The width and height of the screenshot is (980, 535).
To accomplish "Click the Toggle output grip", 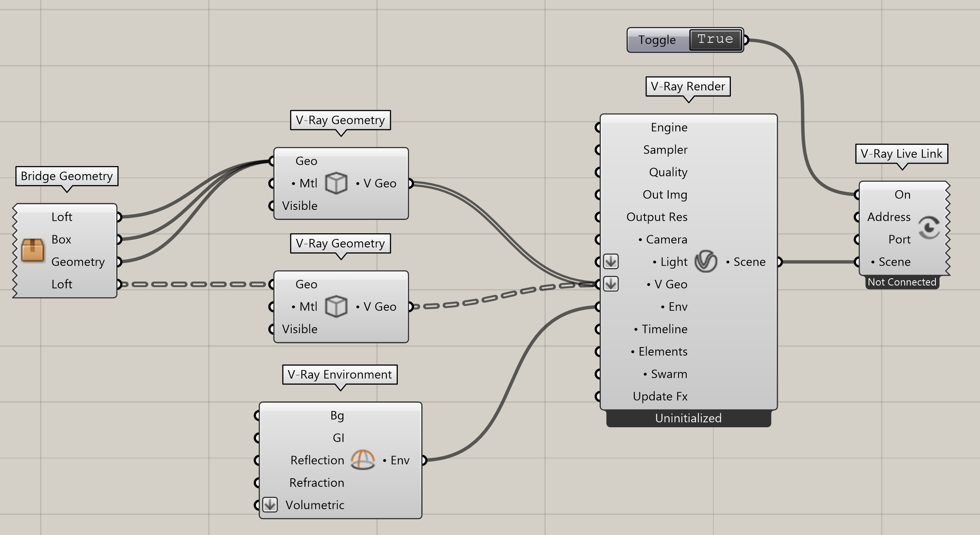I will pos(746,40).
